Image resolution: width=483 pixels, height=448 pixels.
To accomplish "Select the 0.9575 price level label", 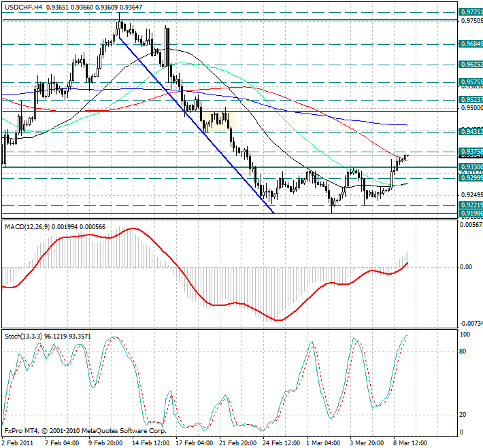I will tap(471, 82).
